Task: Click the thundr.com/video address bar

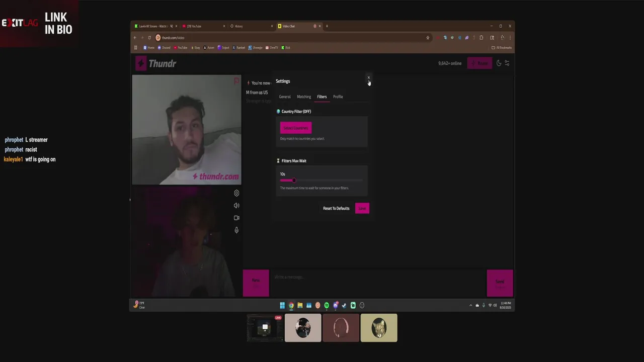Action: (x=292, y=38)
